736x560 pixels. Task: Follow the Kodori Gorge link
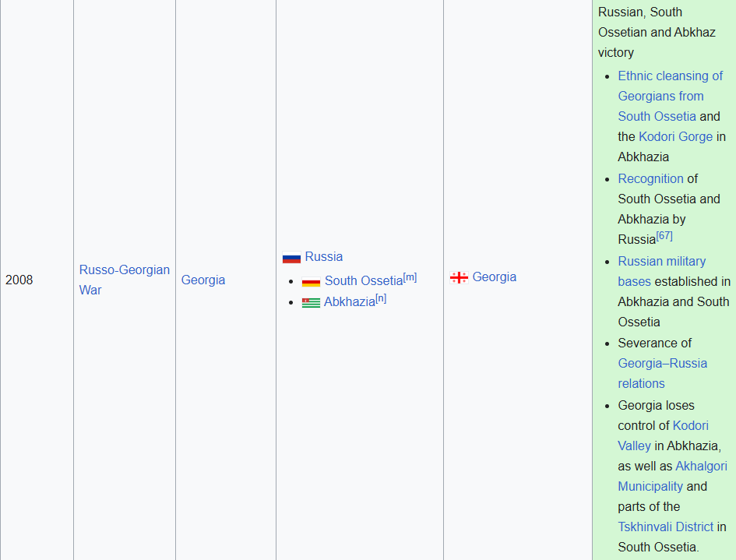pos(675,137)
